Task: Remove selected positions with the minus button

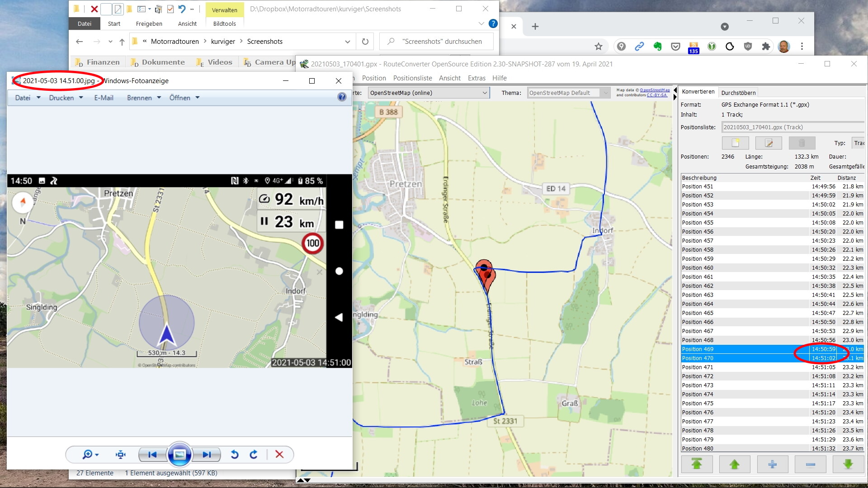Action: click(811, 464)
